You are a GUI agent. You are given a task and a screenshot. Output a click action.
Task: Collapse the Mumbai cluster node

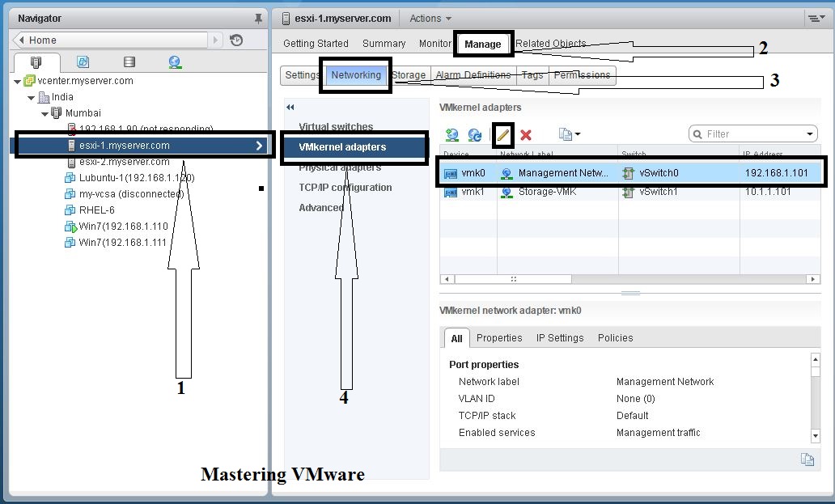coord(45,113)
